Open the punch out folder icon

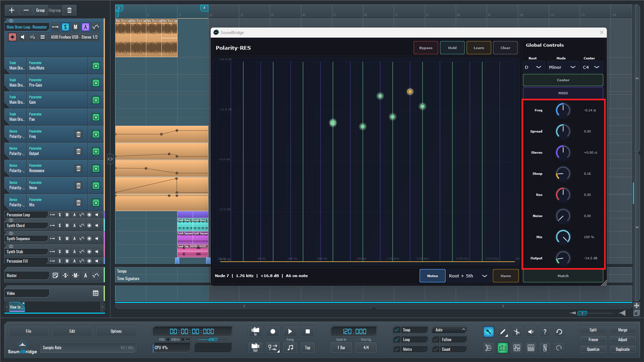coord(255,348)
